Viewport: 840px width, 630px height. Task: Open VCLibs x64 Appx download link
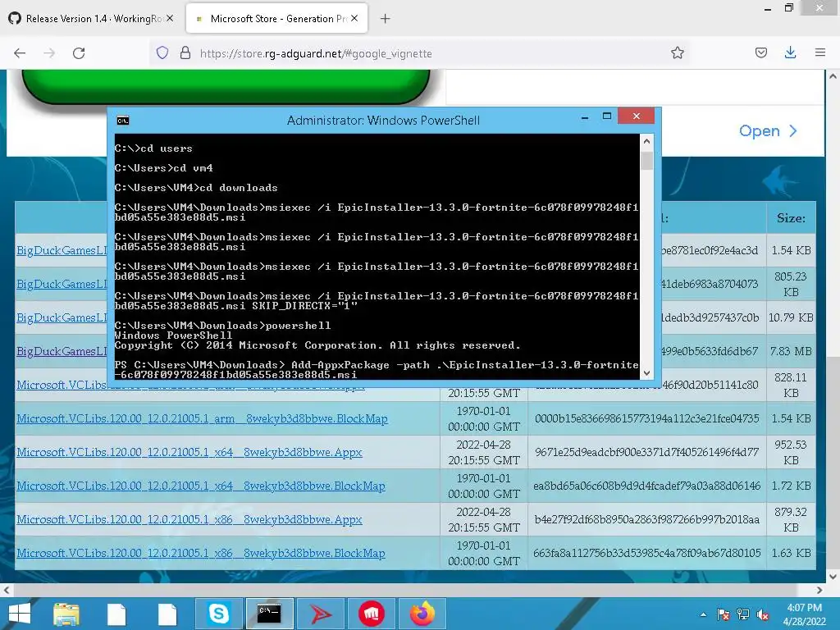[189, 452]
